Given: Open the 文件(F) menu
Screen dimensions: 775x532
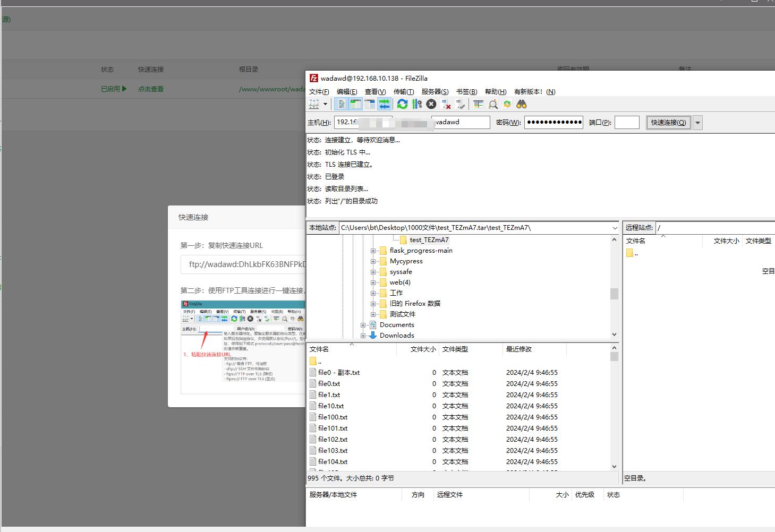Looking at the screenshot, I should [x=319, y=91].
